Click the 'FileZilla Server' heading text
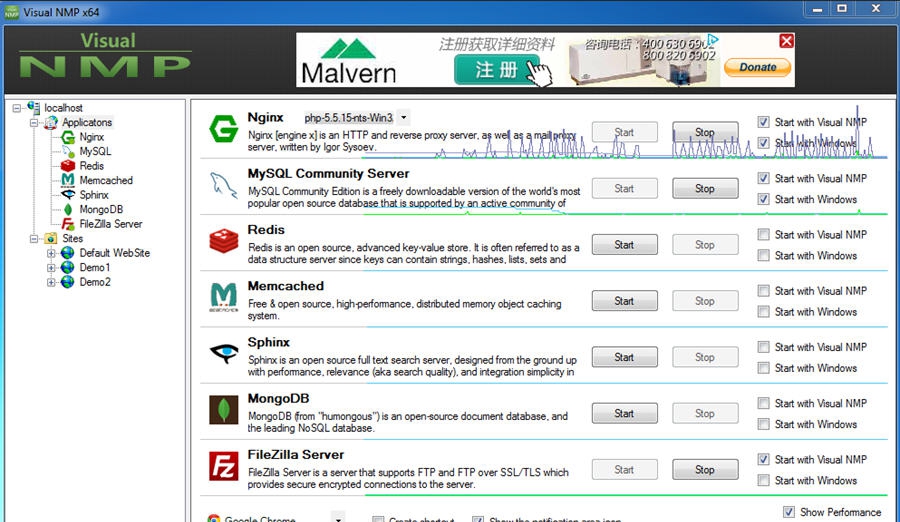Viewport: 900px width, 522px height. pos(296,454)
